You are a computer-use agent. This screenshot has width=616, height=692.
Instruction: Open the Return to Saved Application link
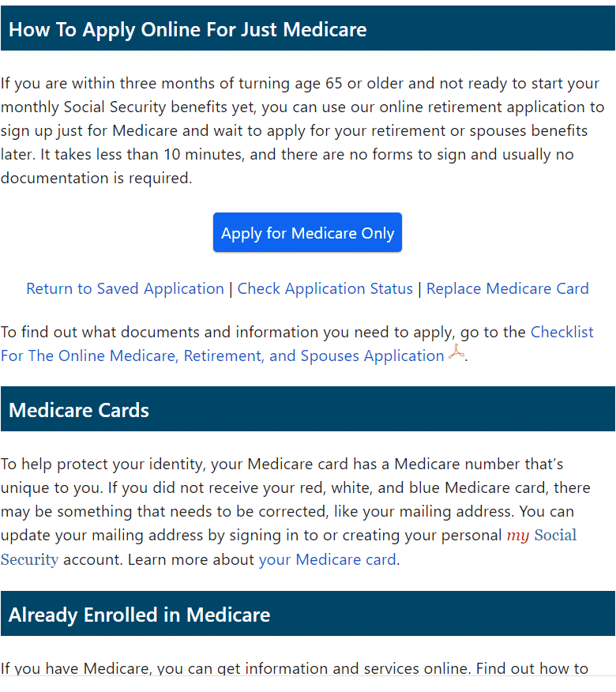point(126,288)
